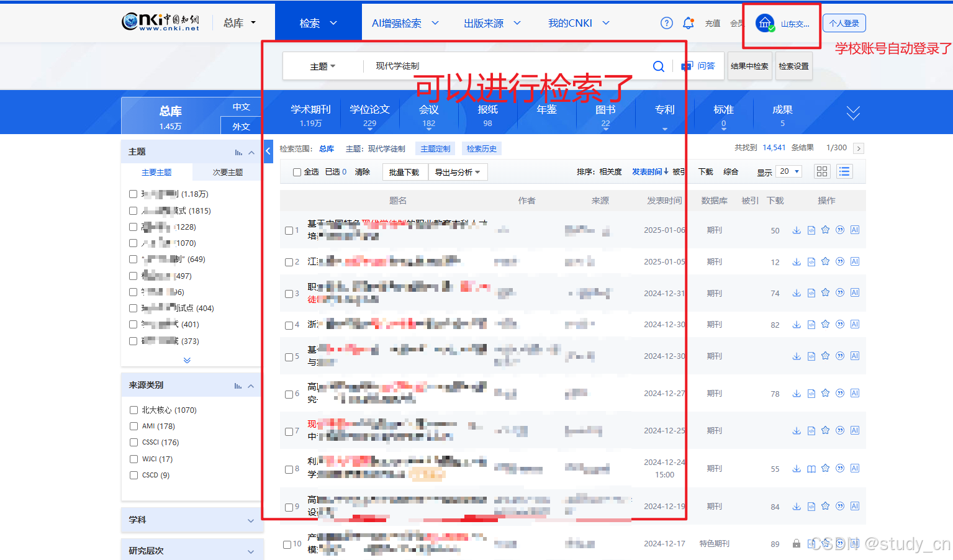This screenshot has width=953, height=560.
Task: Click the CNKI logo
Action: point(161,22)
